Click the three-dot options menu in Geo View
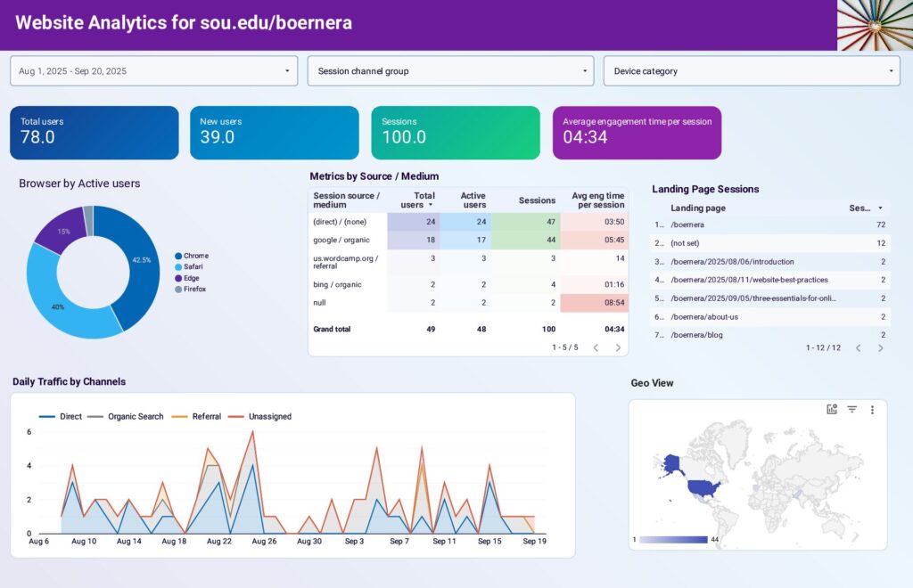The height and width of the screenshot is (588, 913). [873, 409]
